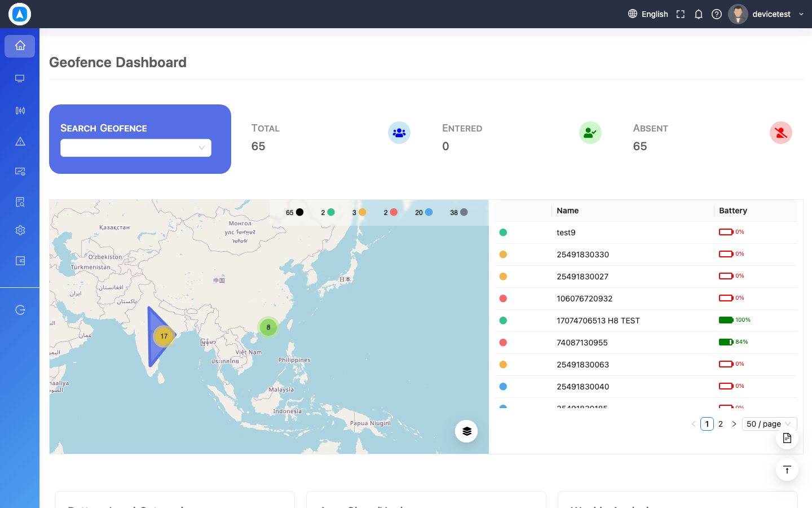Expand the devicetest user menu chevron
This screenshot has height=508, width=812.
click(801, 14)
